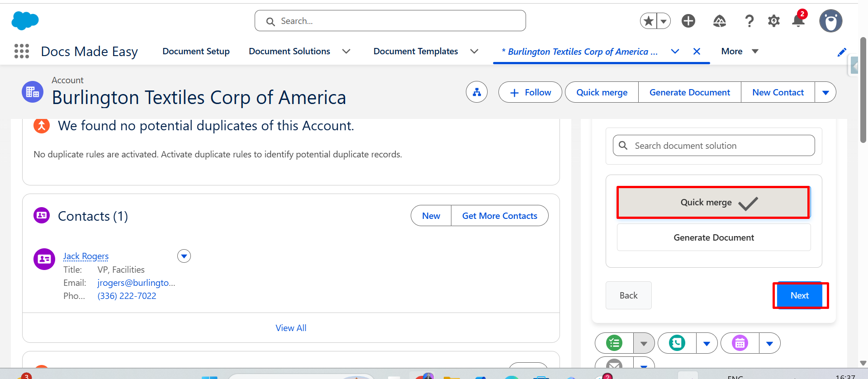Click View All contacts link
The width and height of the screenshot is (868, 379).
point(291,328)
